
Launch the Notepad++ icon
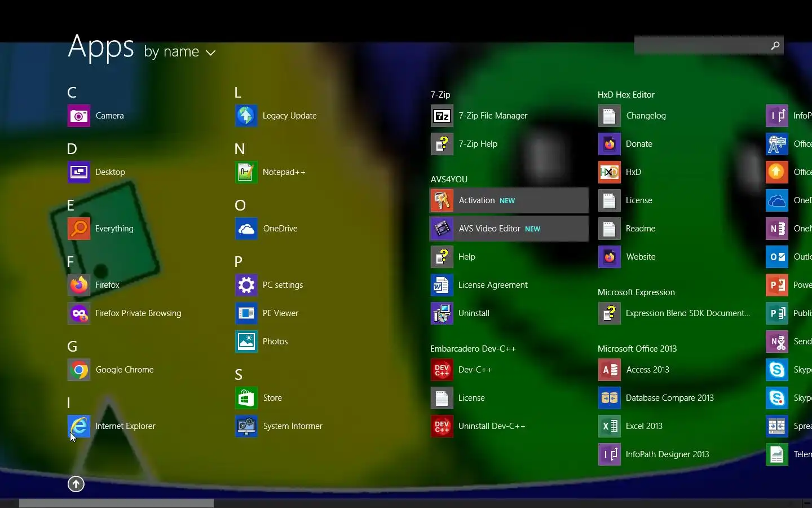246,172
